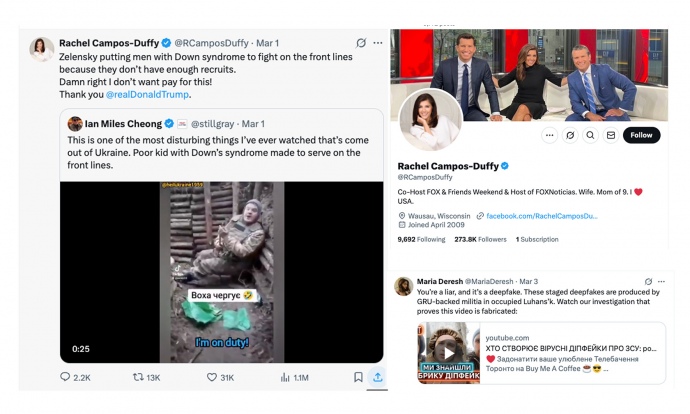
Task: Follow Rachel Campos-Duffy
Action: tap(641, 135)
